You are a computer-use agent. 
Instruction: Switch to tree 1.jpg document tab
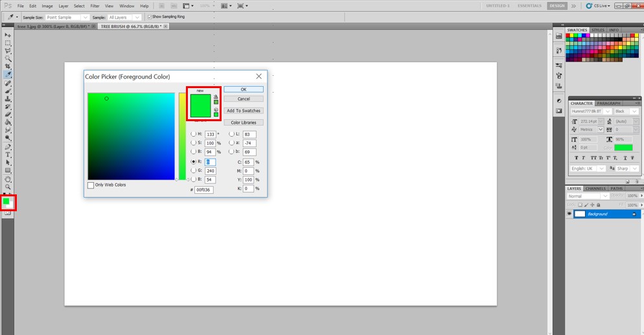[52, 27]
